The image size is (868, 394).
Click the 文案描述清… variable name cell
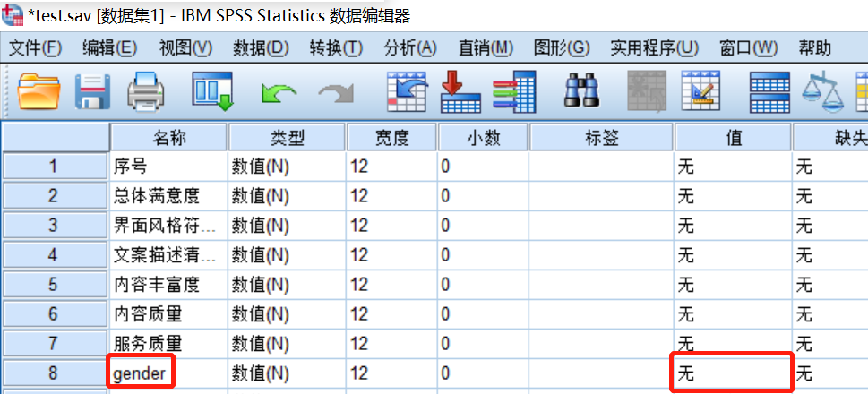[168, 255]
